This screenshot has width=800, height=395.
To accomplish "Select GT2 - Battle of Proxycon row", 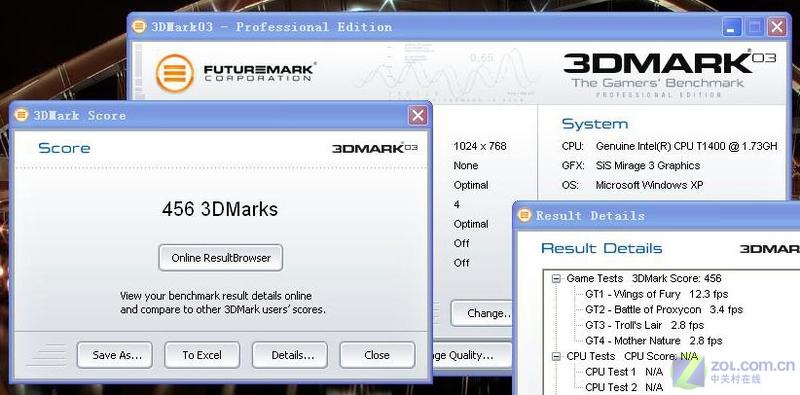I will pos(664,309).
